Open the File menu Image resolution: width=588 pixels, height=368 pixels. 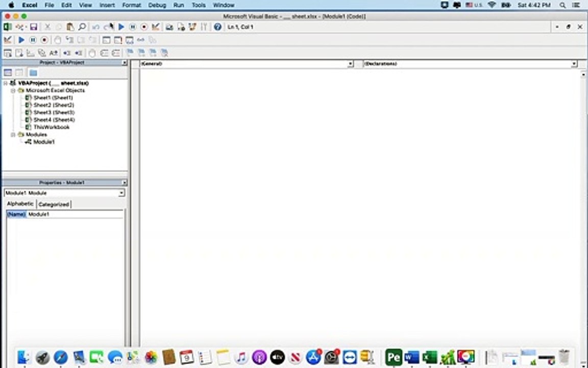[x=49, y=5]
